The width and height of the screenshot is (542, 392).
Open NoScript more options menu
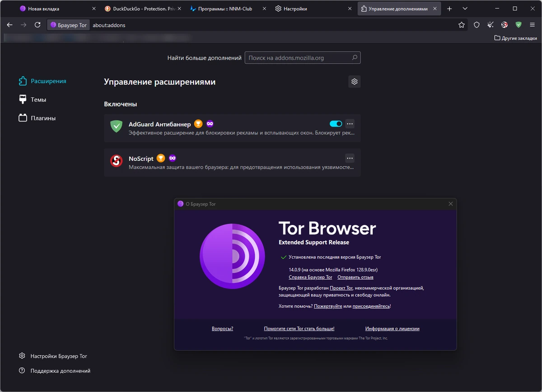click(350, 158)
